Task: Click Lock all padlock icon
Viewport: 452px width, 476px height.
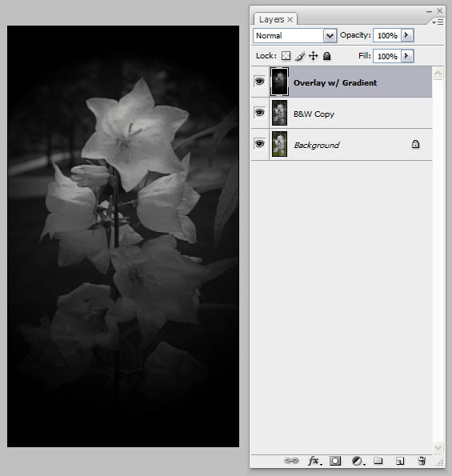Action: (x=326, y=56)
